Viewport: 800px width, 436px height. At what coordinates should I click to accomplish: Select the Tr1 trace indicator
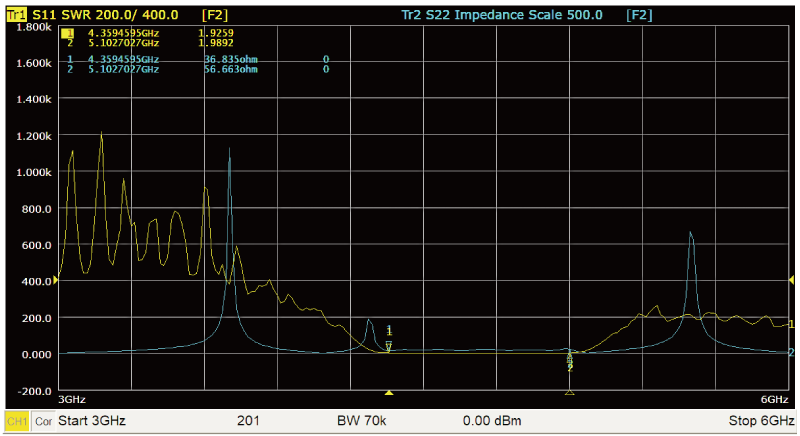[x=17, y=16]
